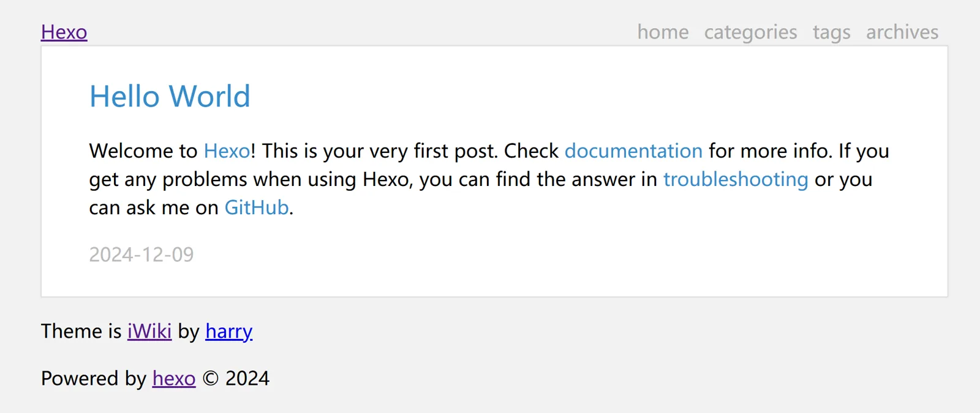980x413 pixels.
Task: Click the © 2024 copyright text
Action: click(x=236, y=379)
